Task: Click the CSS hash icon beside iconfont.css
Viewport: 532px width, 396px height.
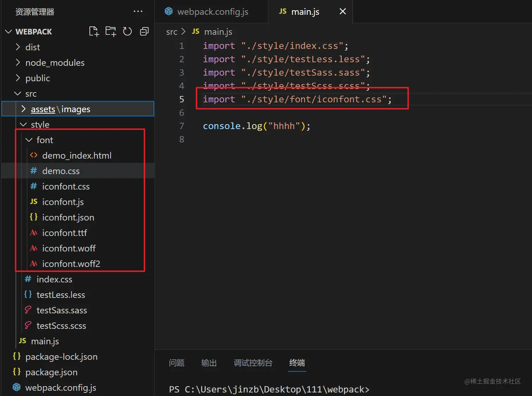Action: pos(34,186)
